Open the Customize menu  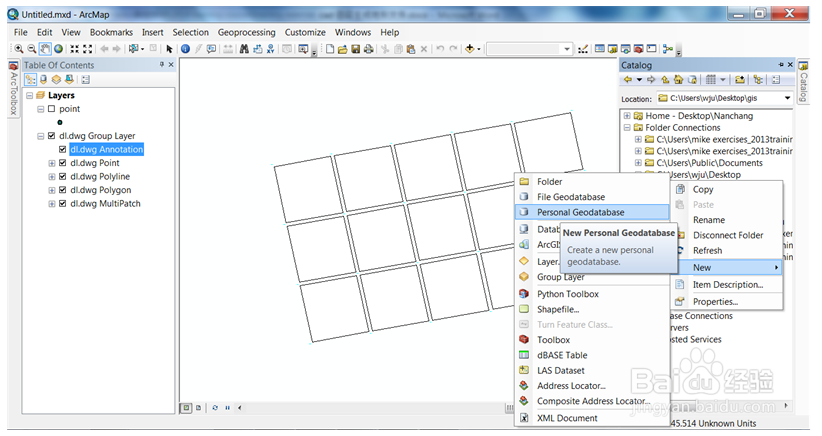click(305, 32)
